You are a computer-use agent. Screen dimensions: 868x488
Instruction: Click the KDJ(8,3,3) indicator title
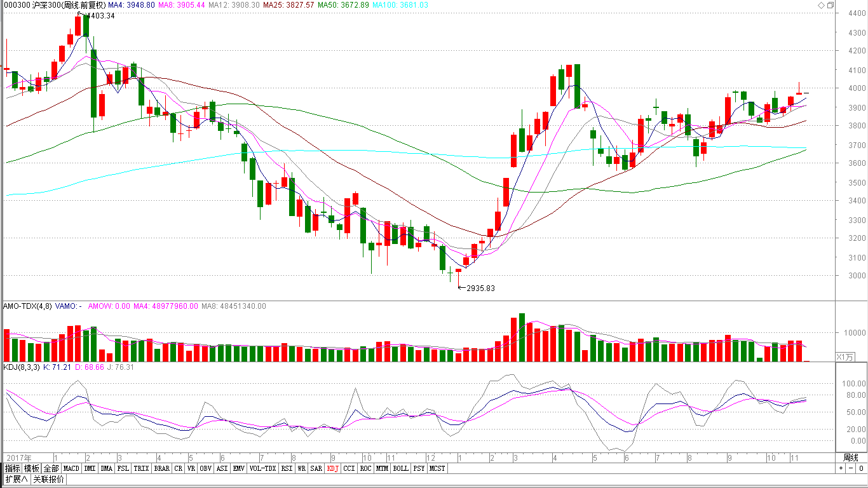[22, 367]
